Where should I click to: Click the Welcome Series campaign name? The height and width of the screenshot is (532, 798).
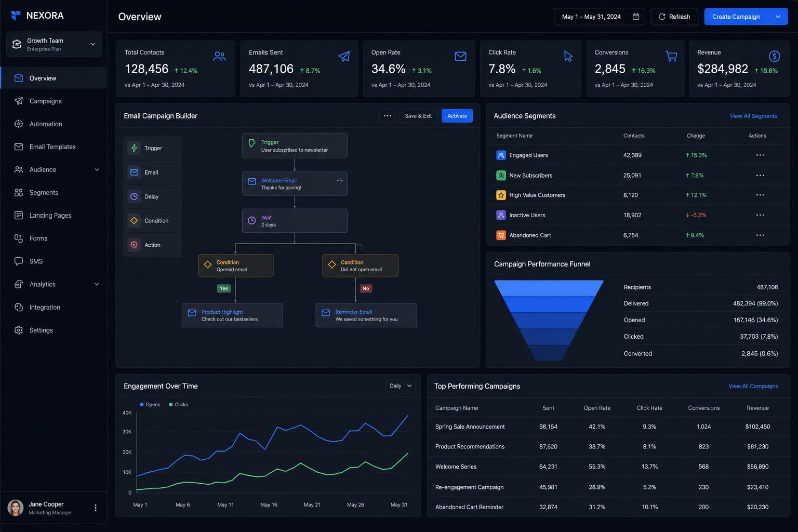(x=456, y=467)
